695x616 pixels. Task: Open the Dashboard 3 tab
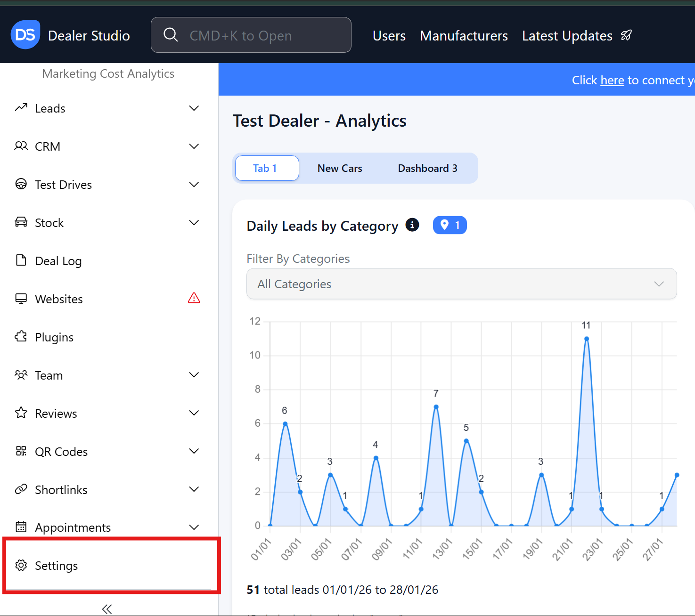point(427,168)
